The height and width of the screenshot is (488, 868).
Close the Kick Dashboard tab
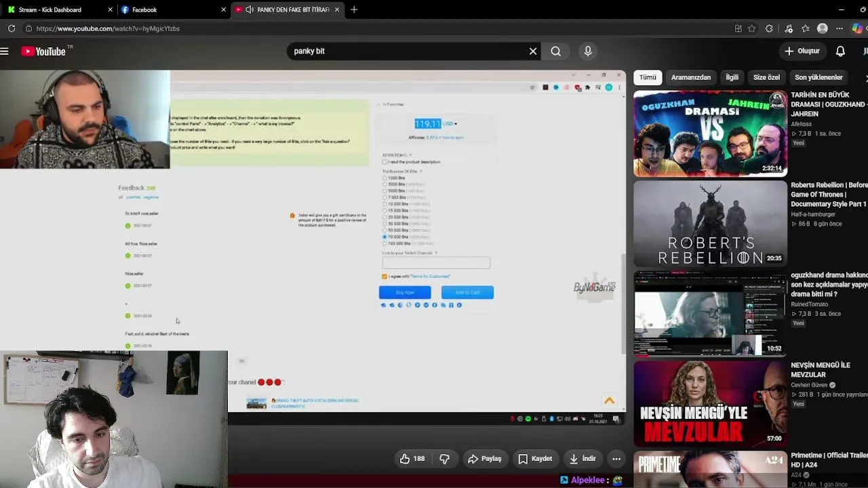click(x=111, y=9)
